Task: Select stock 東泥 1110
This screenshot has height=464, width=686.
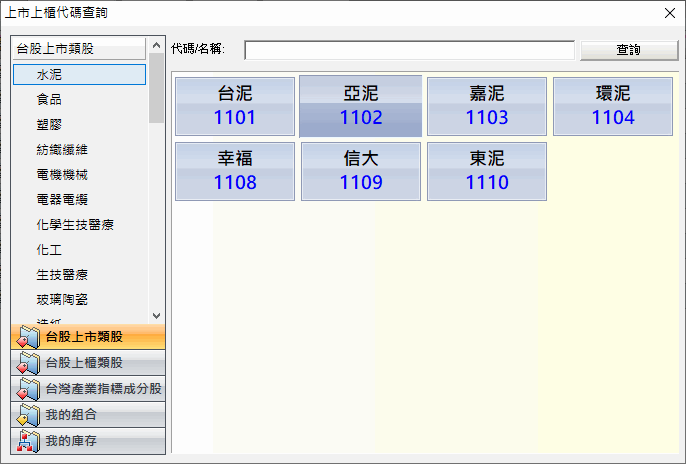Action: coord(487,171)
